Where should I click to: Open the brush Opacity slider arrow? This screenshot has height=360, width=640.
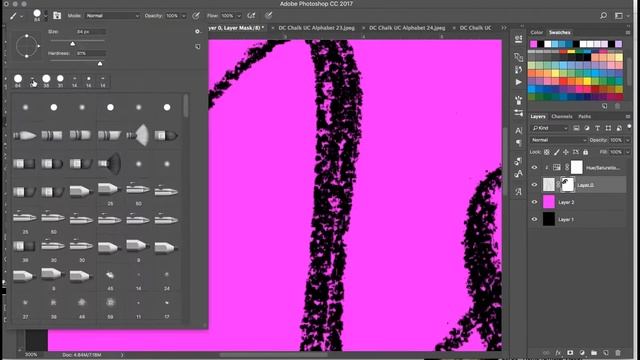tap(184, 16)
